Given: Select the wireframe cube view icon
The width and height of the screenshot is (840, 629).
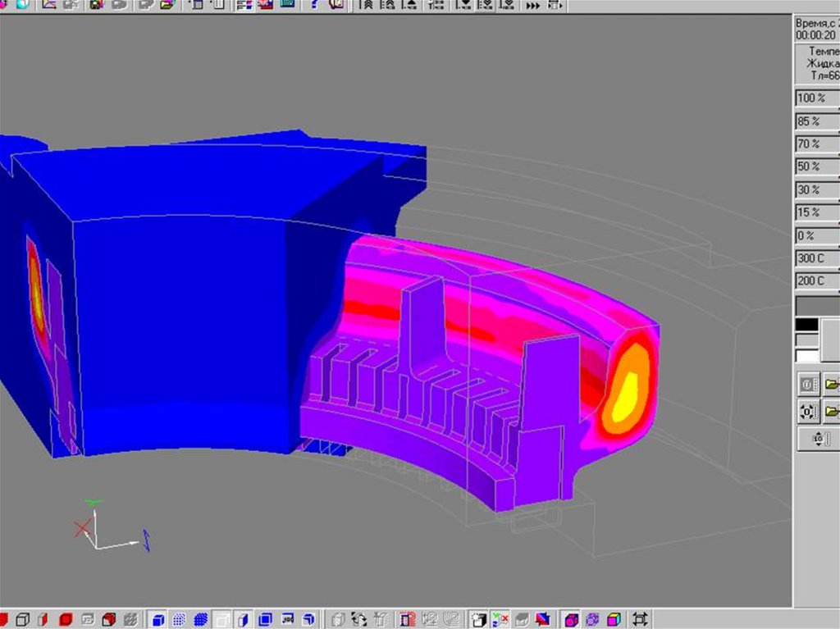Looking at the screenshot, I should (24, 619).
